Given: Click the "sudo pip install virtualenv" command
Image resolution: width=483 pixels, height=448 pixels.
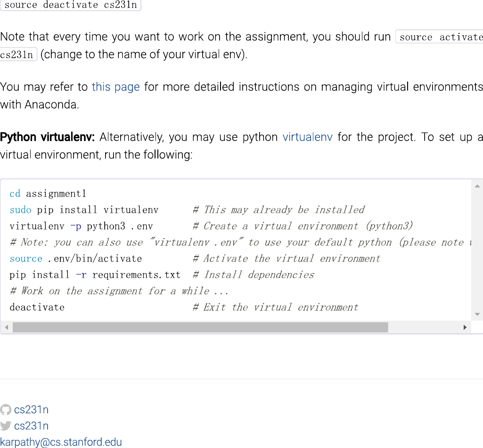Looking at the screenshot, I should coord(84,210).
